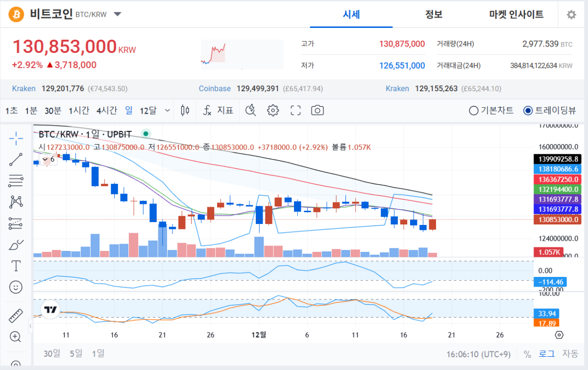The width and height of the screenshot is (588, 370).
Task: Expand the BTC/KRW market selector arrow
Action: pyautogui.click(x=118, y=14)
